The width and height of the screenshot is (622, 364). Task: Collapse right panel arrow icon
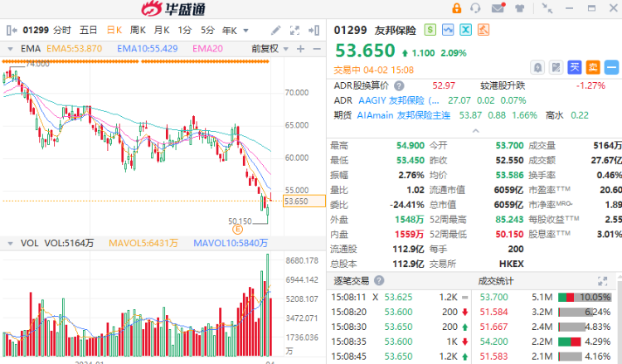click(314, 30)
